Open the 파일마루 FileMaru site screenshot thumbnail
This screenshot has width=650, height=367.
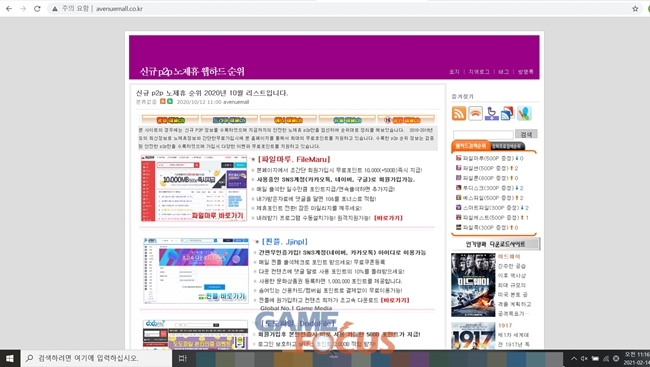click(x=194, y=188)
